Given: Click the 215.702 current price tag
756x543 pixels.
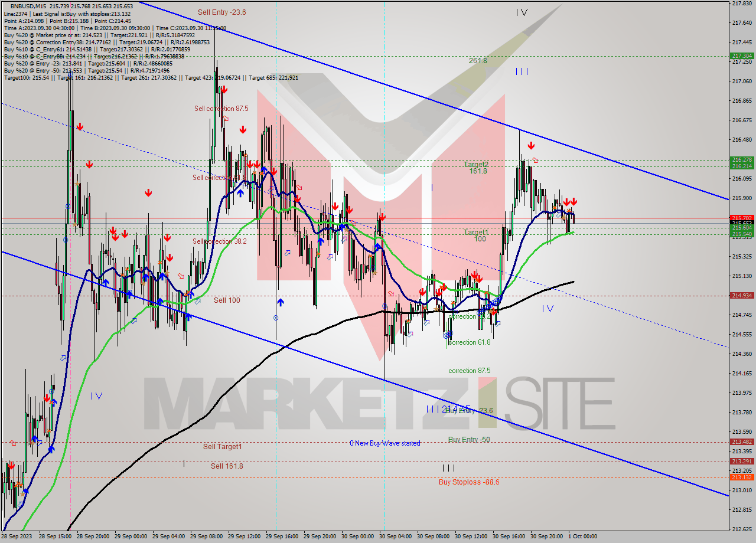Looking at the screenshot, I should tap(742, 218).
